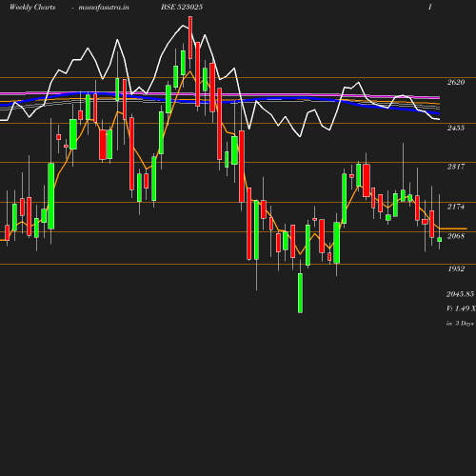Click the 'BSE 523025' symbol text
Screen dimensions: 476x476
(182, 7)
